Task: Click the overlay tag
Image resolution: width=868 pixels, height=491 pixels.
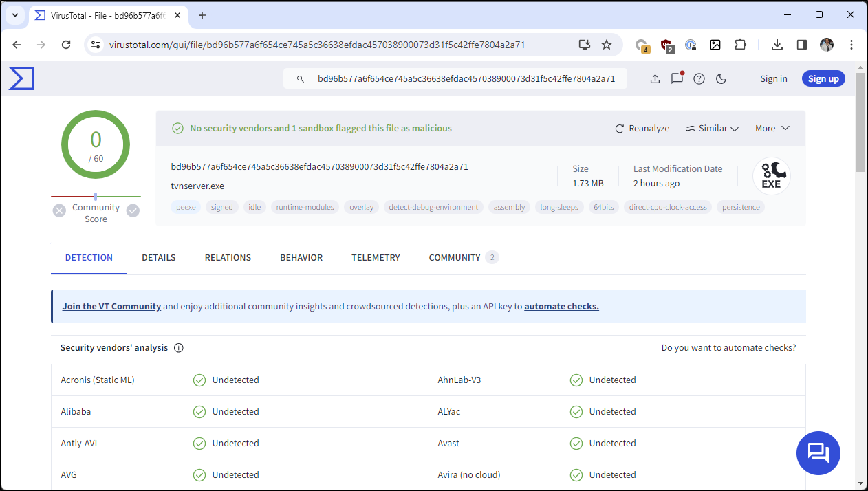Action: 362,207
